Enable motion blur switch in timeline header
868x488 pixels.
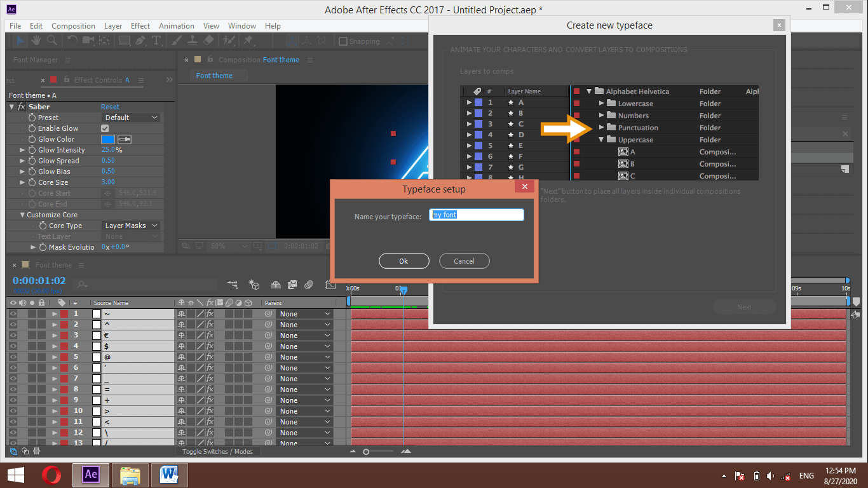(309, 285)
